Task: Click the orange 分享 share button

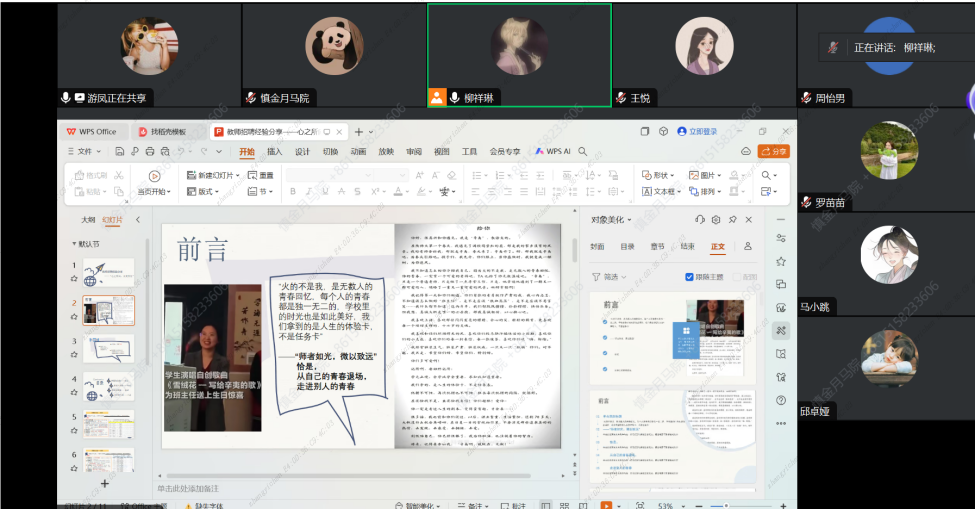Action: (x=773, y=151)
